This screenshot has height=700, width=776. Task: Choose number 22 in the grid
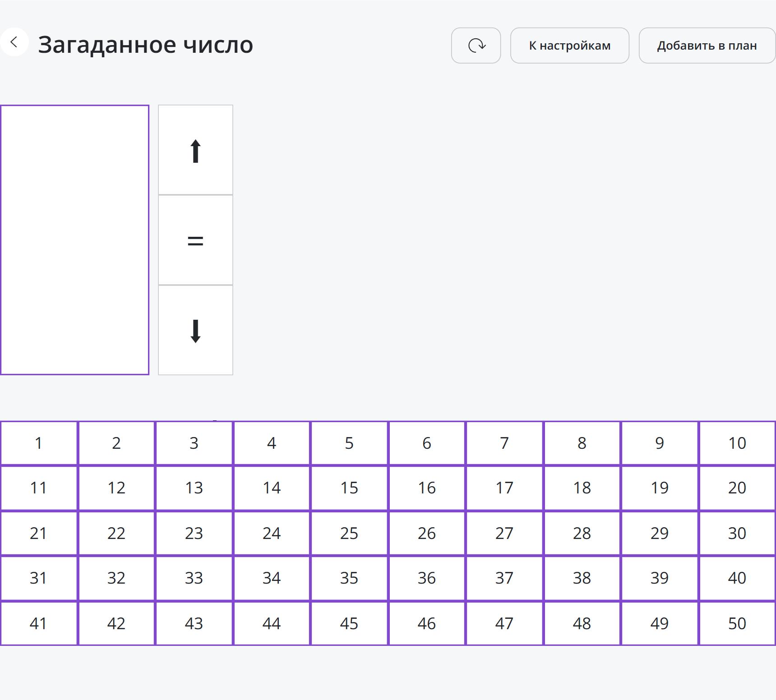pyautogui.click(x=116, y=533)
